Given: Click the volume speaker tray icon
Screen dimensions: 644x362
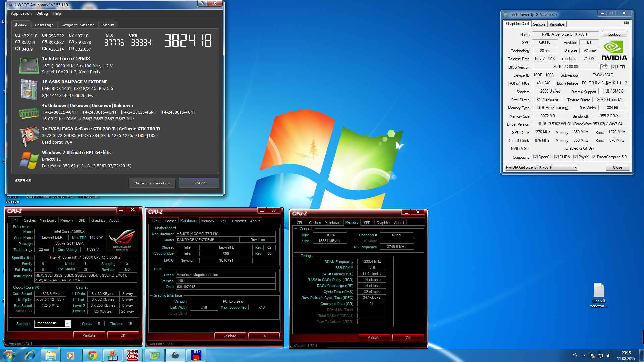Looking at the screenshot, I should 609,356.
